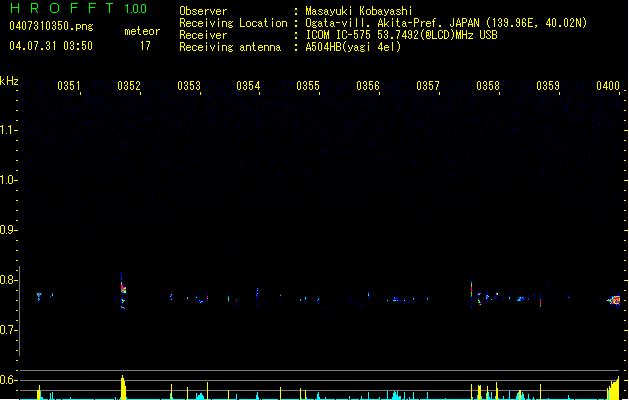Click the ICOM IC-575 receiver text
The image size is (629, 400).
[401, 35]
